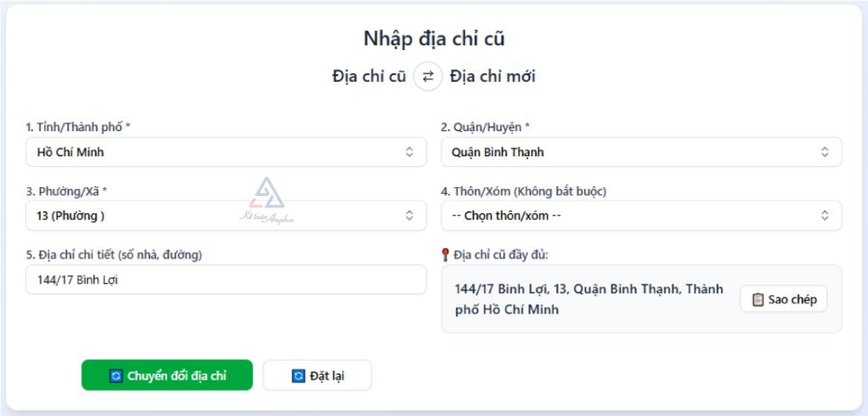This screenshot has width=868, height=416.
Task: Click the Đặt lại reset button
Action: coord(317,375)
